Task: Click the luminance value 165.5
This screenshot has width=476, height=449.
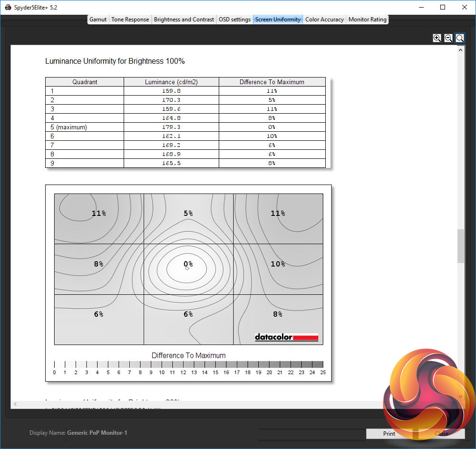Action: (x=171, y=163)
